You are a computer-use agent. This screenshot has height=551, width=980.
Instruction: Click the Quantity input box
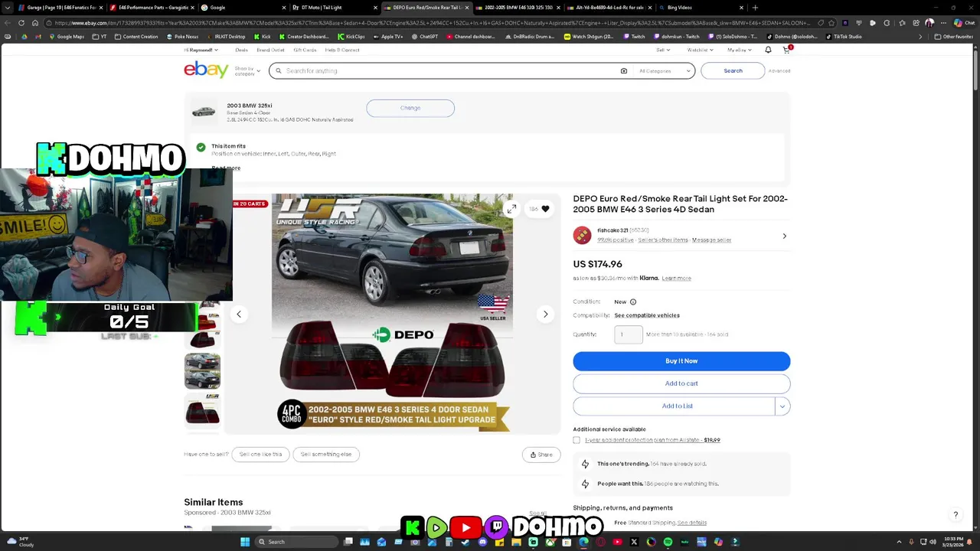pos(628,334)
